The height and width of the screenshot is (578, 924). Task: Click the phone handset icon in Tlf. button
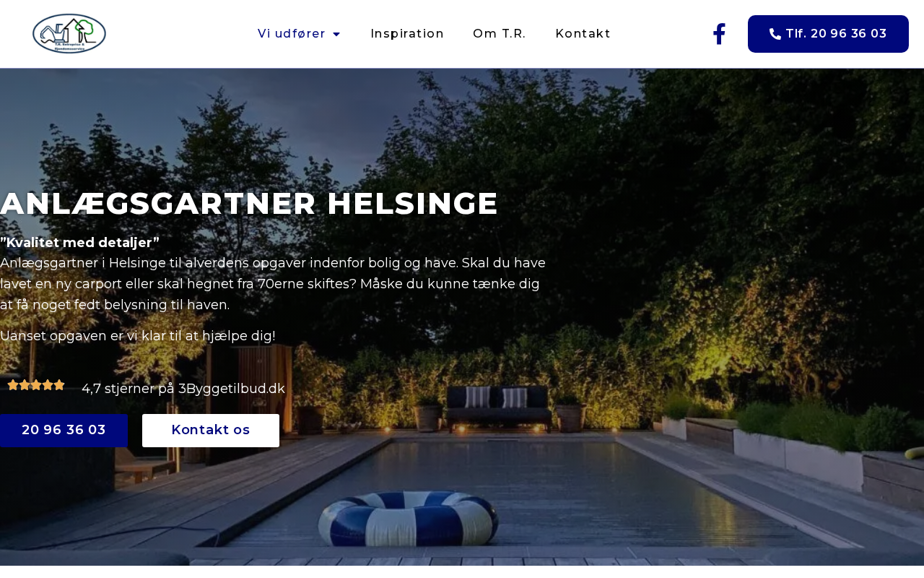click(x=775, y=34)
